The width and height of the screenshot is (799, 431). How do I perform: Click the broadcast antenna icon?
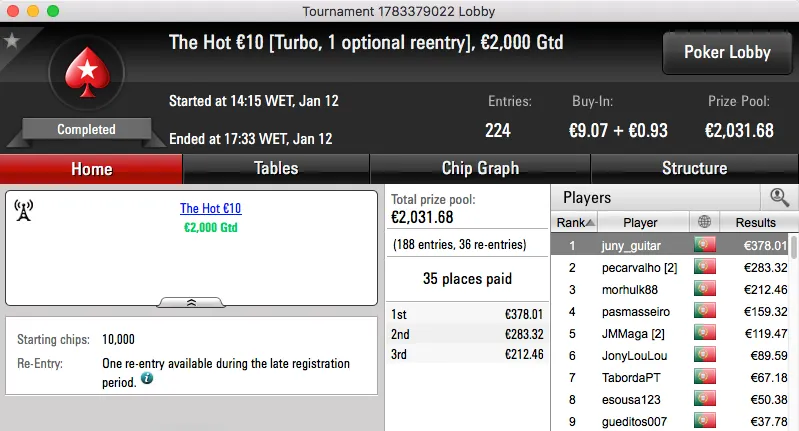click(x=24, y=210)
